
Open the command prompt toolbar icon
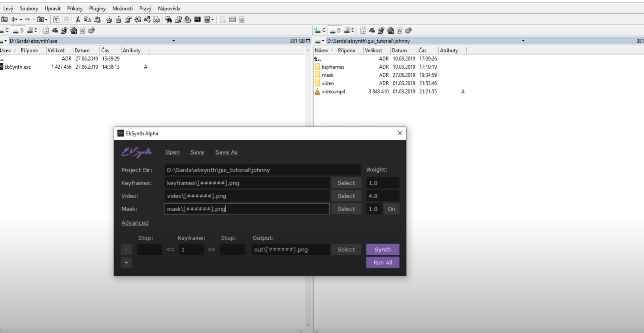click(198, 19)
